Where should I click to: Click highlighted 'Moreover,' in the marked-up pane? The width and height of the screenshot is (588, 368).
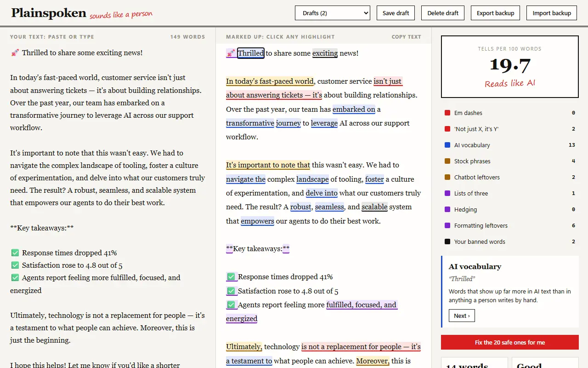coord(373,361)
